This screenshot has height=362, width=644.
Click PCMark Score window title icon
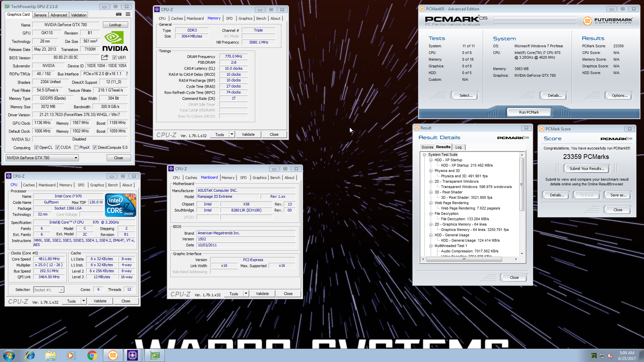[x=542, y=129]
